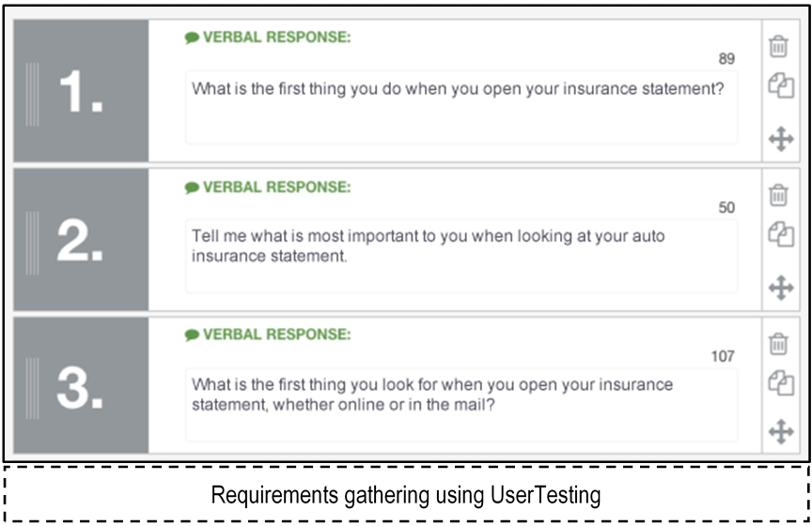Duplicate question 1 using copy icon
This screenshot has width=812, height=526.
point(781,85)
